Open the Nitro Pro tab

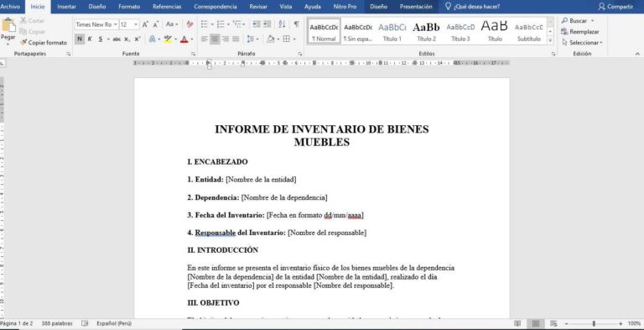(x=345, y=7)
